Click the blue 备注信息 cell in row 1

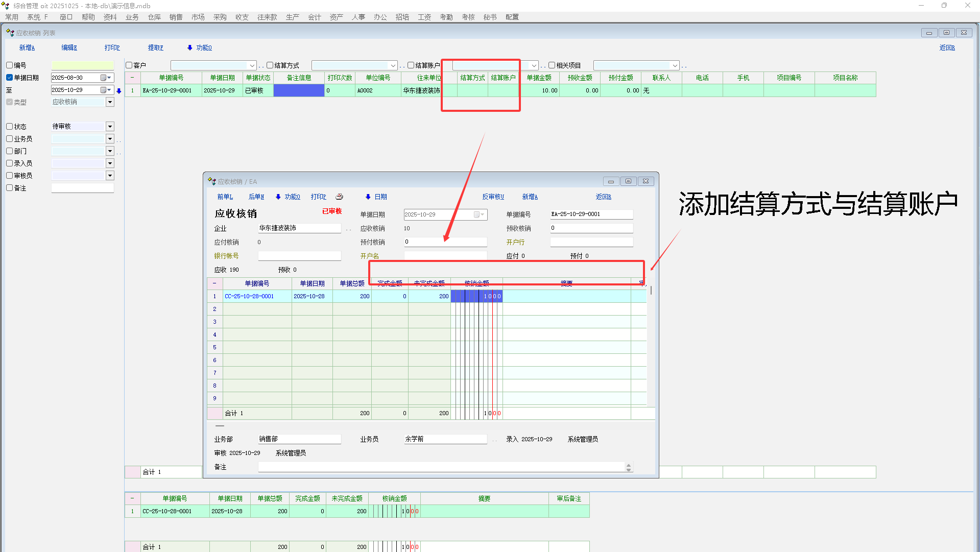click(299, 90)
